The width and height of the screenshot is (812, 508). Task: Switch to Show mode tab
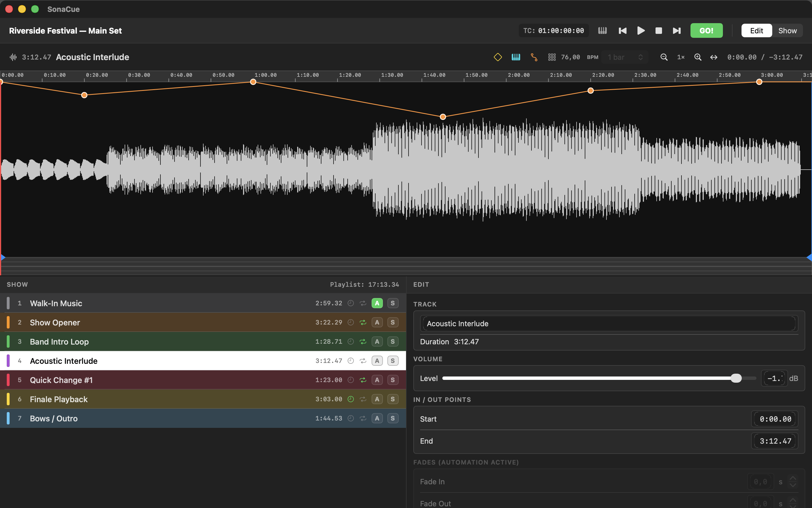[x=787, y=30]
